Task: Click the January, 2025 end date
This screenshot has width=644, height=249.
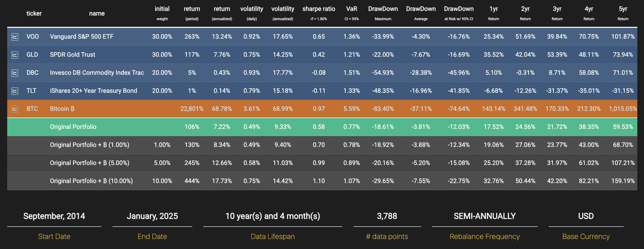Action: 152,216
